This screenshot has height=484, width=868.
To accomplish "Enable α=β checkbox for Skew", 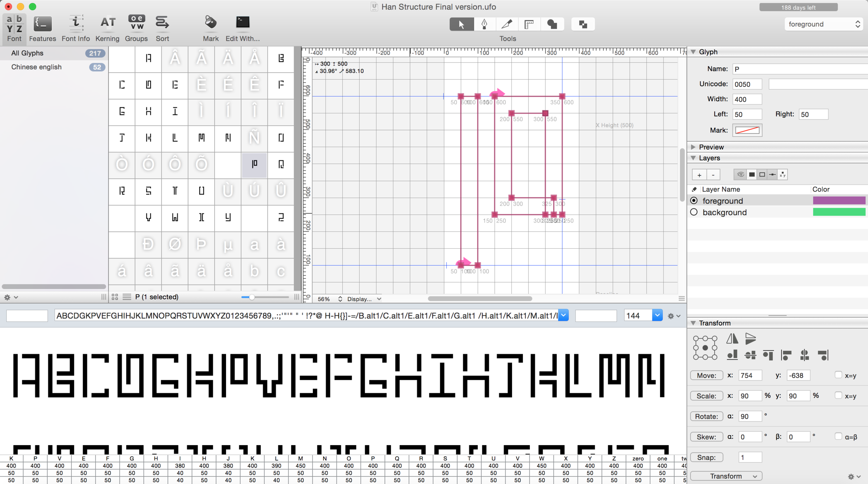I will point(838,436).
